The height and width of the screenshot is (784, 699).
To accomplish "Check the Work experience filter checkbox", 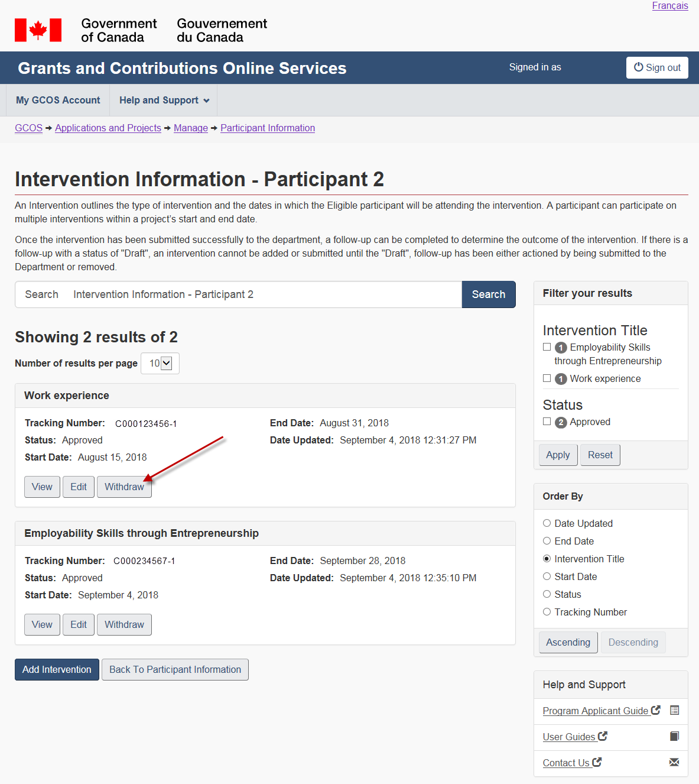I will pos(547,378).
